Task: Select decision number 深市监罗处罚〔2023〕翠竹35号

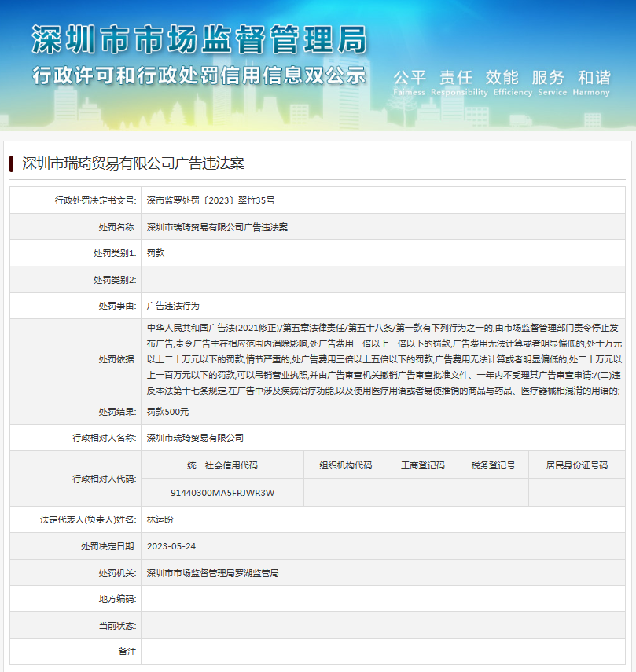Action: pyautogui.click(x=211, y=200)
